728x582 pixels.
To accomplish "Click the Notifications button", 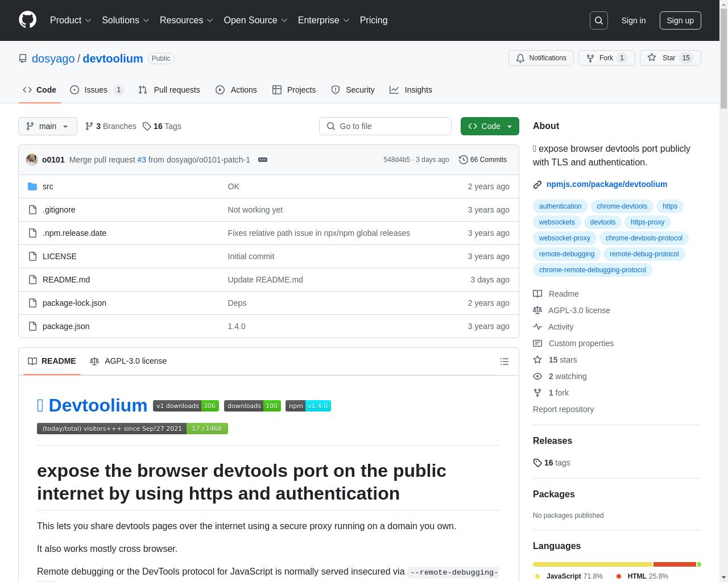I will [x=541, y=58].
